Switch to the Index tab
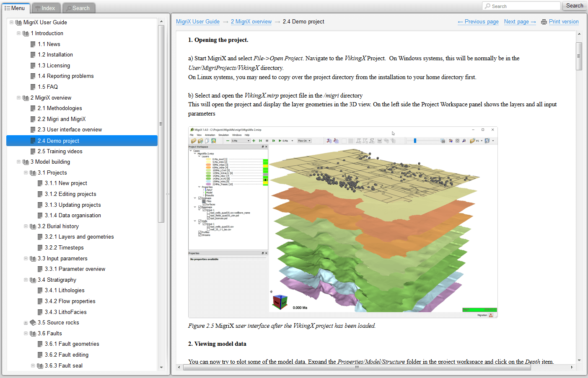The height and width of the screenshot is (378, 588). click(47, 8)
